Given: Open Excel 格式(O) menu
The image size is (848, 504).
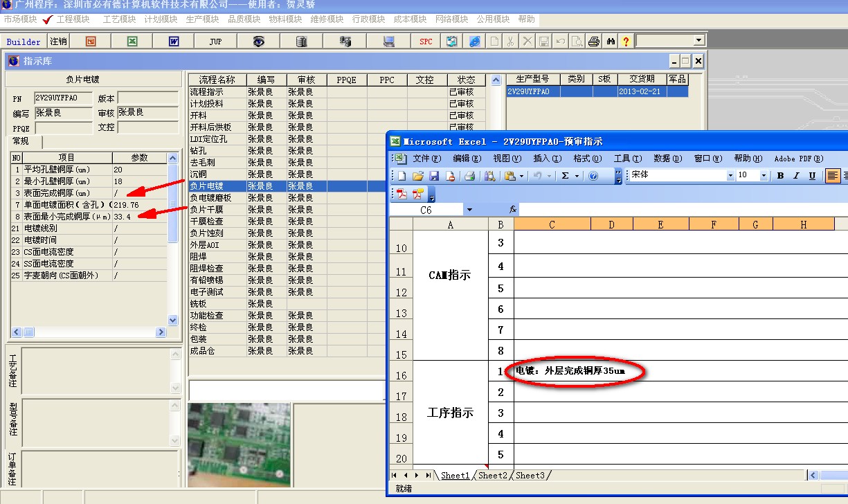Looking at the screenshot, I should click(x=587, y=159).
